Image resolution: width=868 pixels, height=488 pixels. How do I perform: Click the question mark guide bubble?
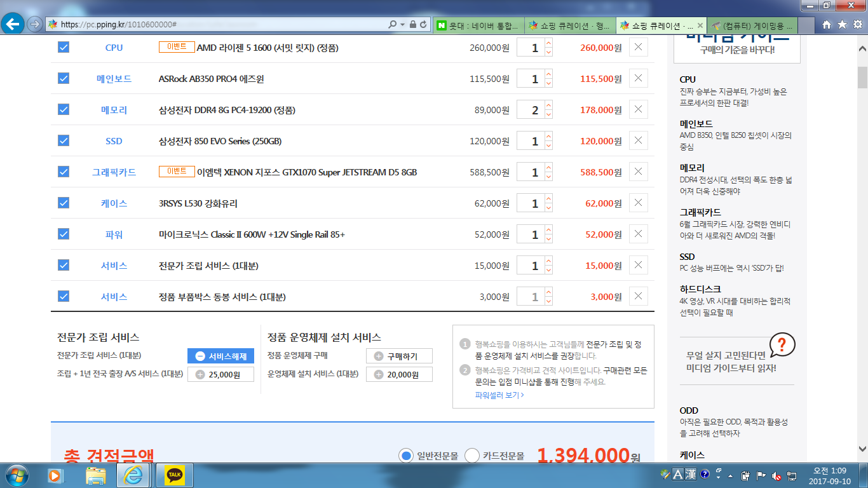point(782,345)
